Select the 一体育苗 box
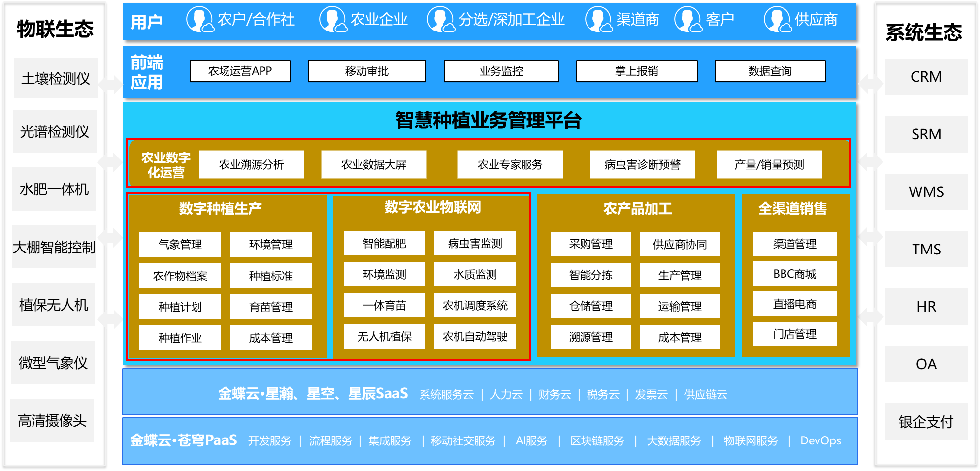980x471 pixels. (x=385, y=305)
